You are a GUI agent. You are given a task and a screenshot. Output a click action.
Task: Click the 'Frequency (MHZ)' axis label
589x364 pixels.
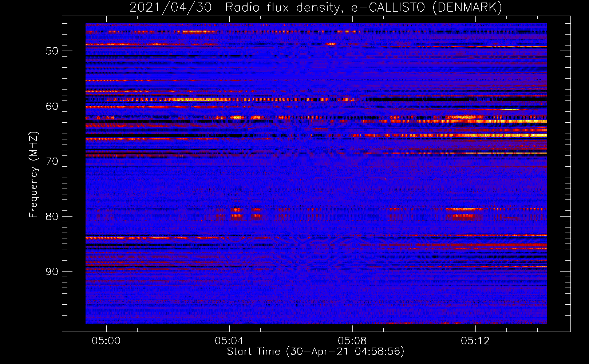(x=33, y=175)
